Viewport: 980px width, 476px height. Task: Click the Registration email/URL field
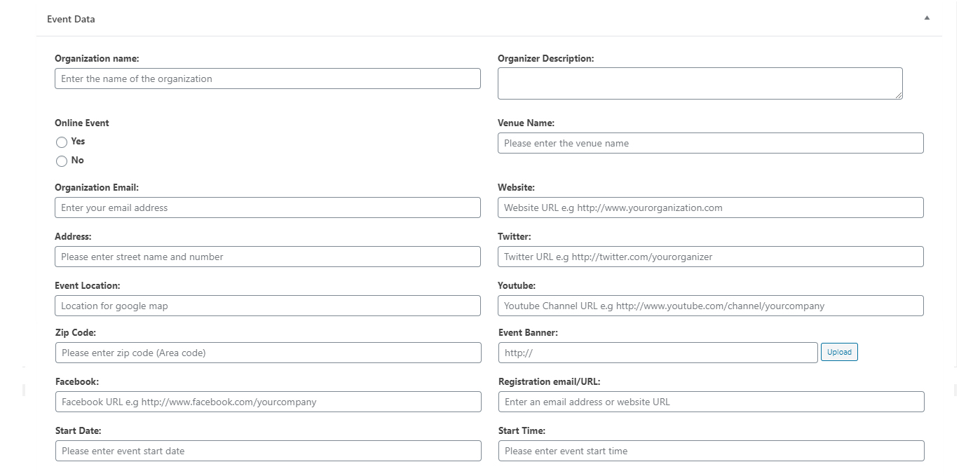tap(711, 402)
